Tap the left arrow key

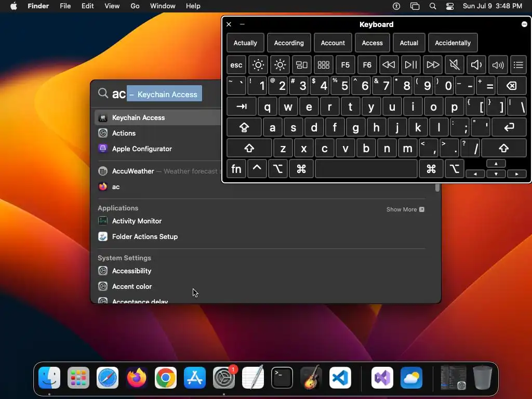[x=475, y=174]
